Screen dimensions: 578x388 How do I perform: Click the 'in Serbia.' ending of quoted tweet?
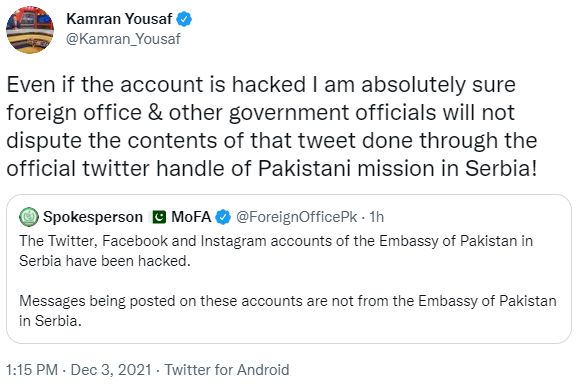(x=50, y=321)
